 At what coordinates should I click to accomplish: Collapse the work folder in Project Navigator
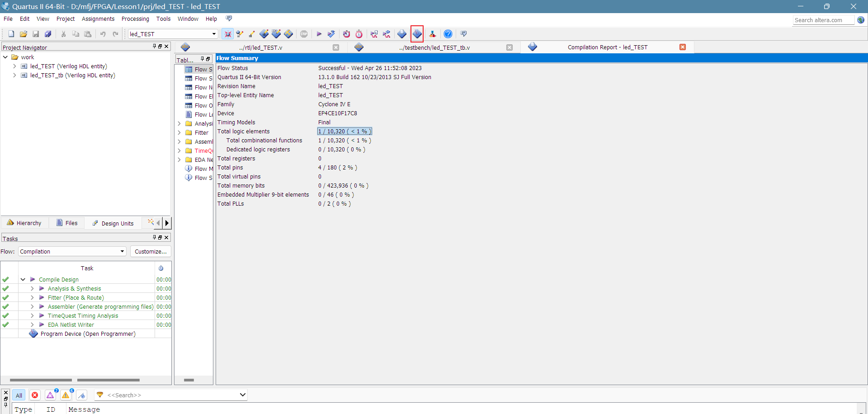(5, 57)
